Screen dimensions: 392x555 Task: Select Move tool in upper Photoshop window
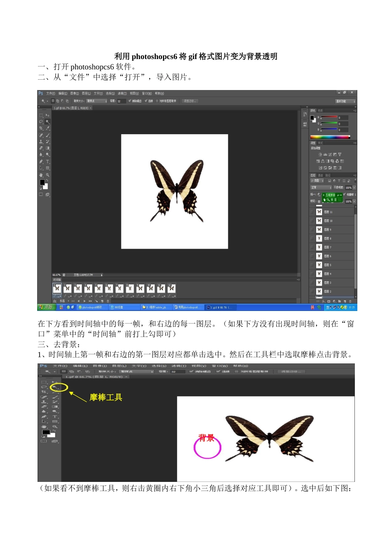(47, 115)
